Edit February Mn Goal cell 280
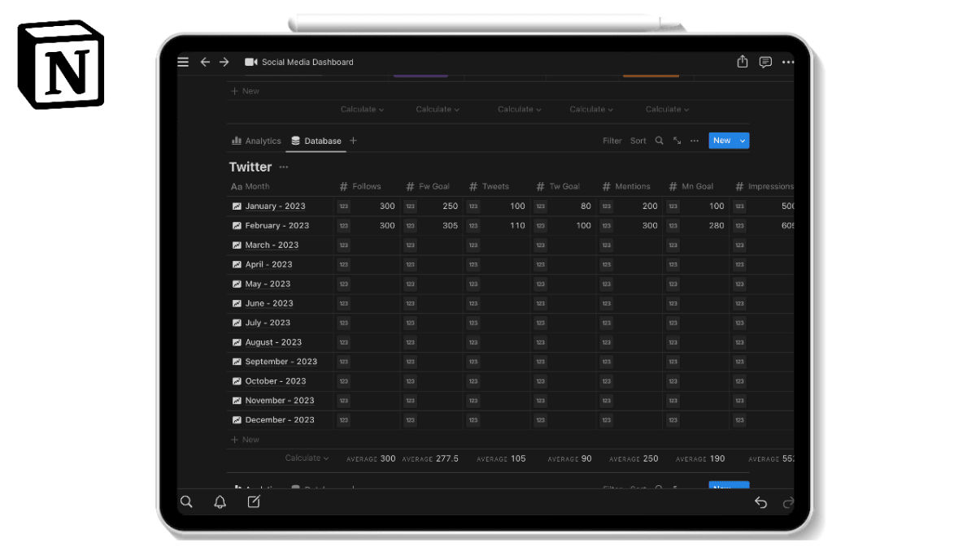This screenshot has height=551, width=980. 698,226
